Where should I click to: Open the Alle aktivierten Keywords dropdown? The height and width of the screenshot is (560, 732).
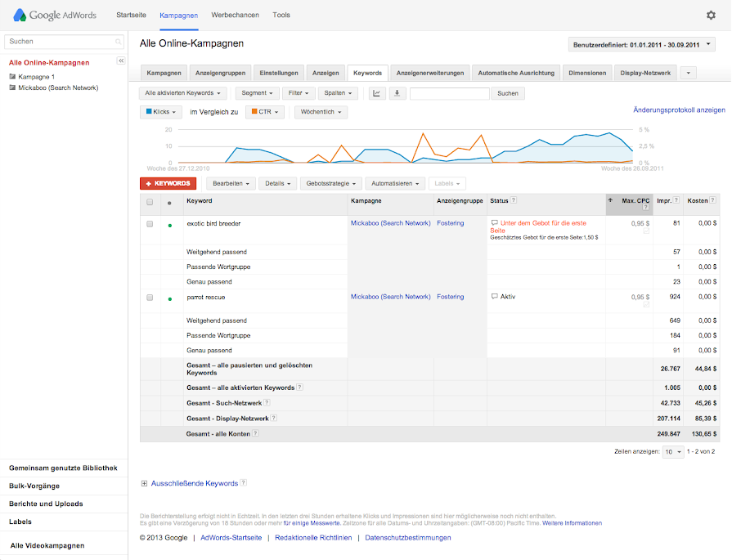click(183, 93)
